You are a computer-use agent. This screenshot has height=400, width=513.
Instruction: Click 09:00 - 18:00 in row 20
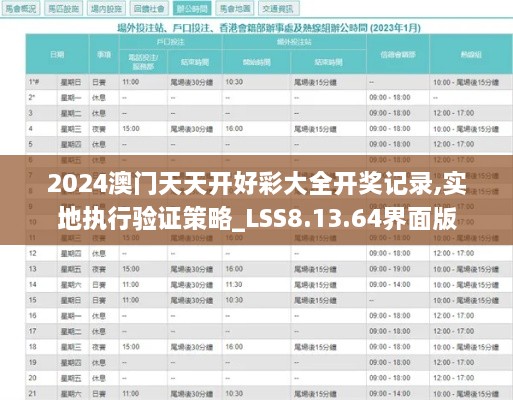click(390, 378)
